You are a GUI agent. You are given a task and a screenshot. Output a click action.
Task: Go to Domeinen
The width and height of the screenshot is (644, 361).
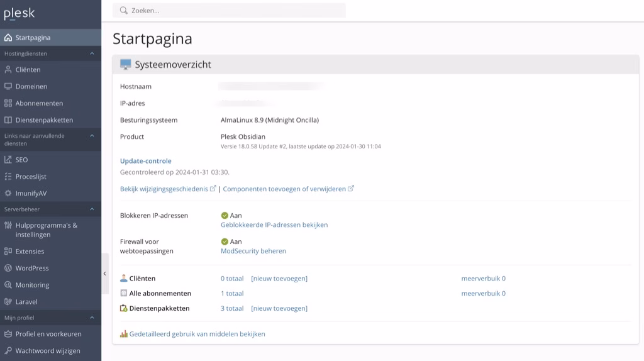pyautogui.click(x=50, y=86)
